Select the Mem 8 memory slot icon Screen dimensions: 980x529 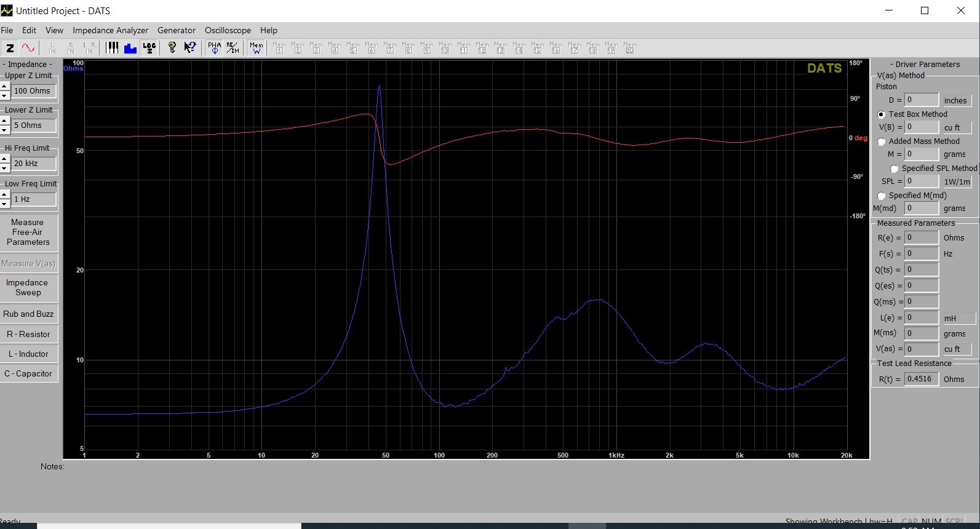[408, 48]
